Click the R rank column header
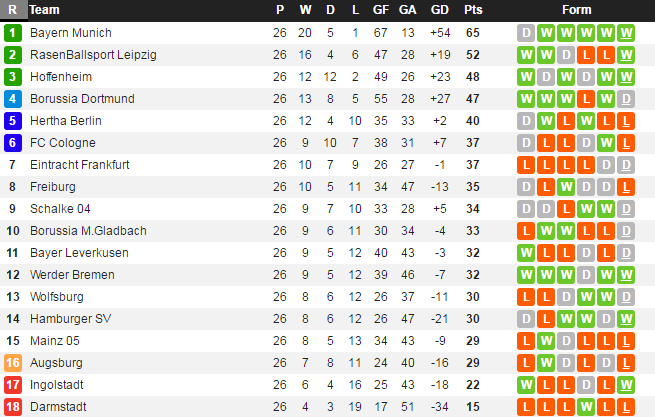655x417 pixels. [12, 10]
